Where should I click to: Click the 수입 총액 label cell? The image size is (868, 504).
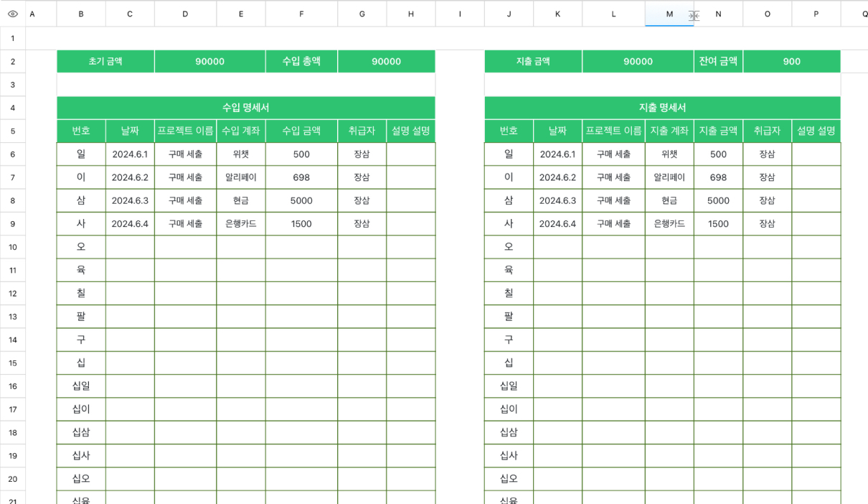point(301,62)
